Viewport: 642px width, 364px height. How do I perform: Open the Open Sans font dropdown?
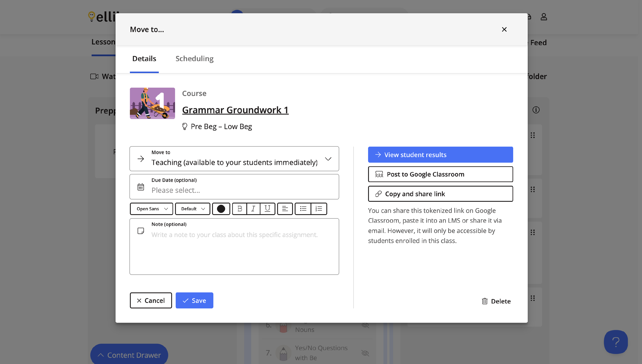pyautogui.click(x=152, y=208)
